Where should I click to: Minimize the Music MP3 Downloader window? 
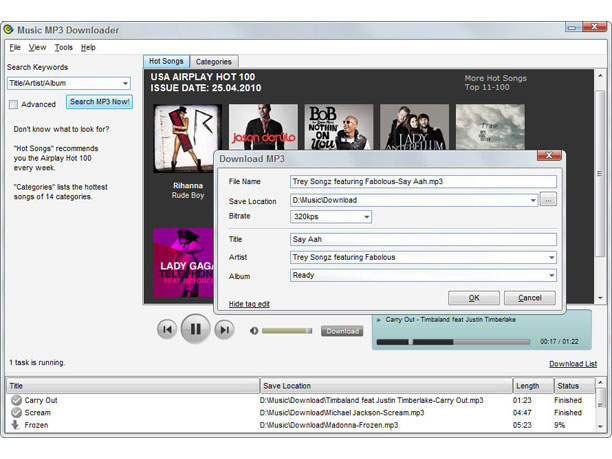point(573,27)
